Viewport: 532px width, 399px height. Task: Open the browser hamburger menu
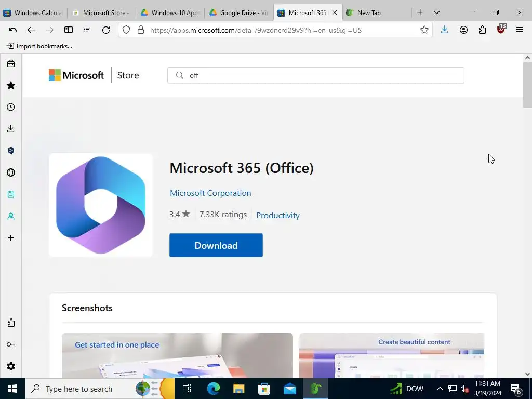(520, 30)
